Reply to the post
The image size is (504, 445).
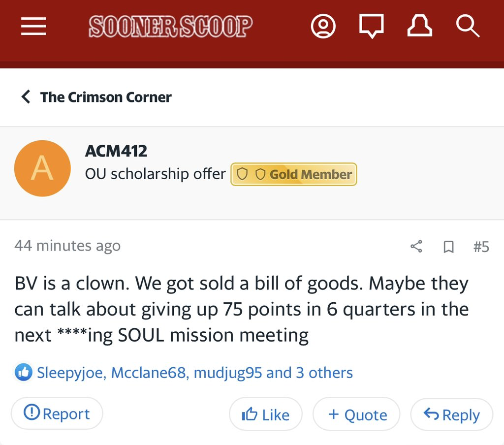point(451,414)
